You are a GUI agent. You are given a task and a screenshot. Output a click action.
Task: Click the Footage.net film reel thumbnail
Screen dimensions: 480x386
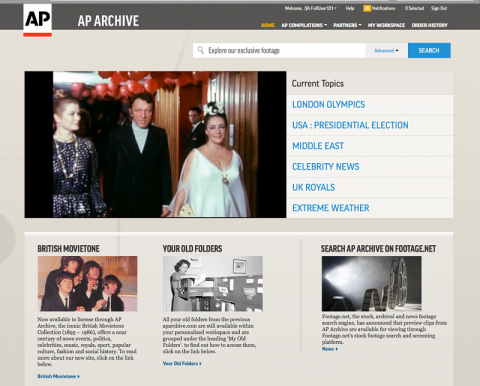point(372,284)
